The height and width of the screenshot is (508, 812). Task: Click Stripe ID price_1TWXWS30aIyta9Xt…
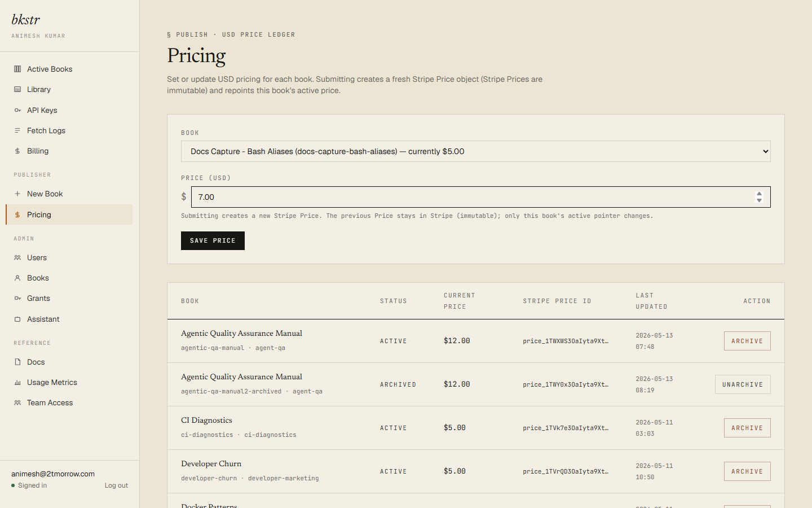tap(566, 341)
